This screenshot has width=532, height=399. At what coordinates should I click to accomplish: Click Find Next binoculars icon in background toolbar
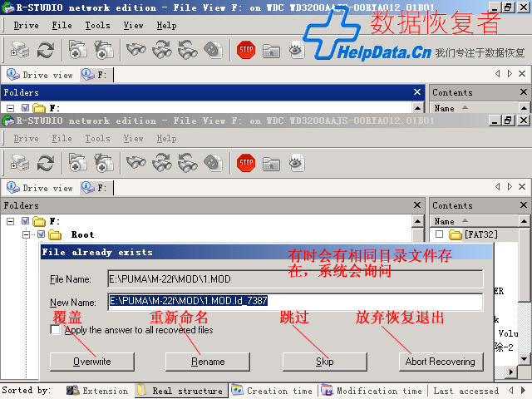pos(162,50)
